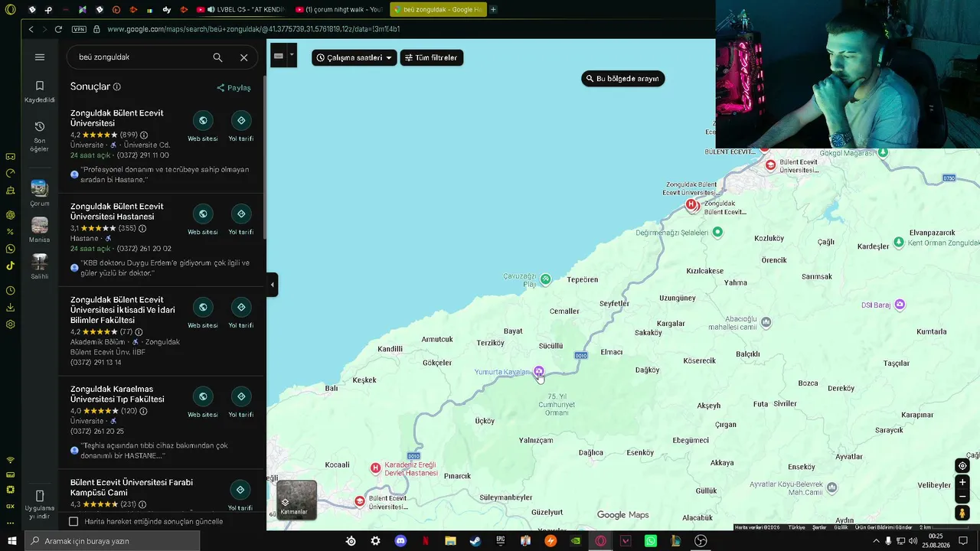Viewport: 980px width, 551px height.
Task: Expand the Çalışma saatleri filter dropdown
Action: tap(354, 57)
